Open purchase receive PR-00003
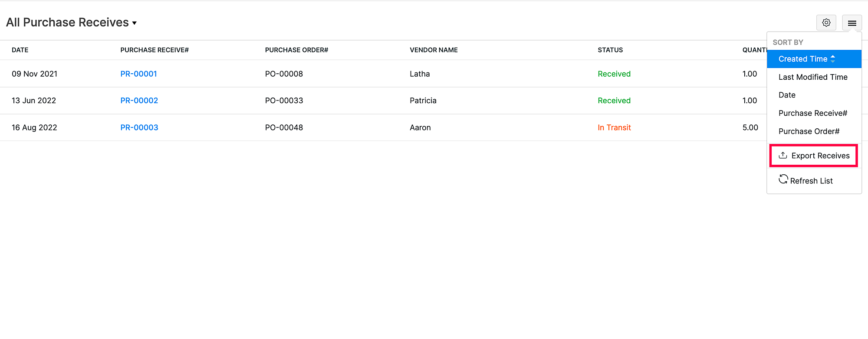Image resolution: width=868 pixels, height=339 pixels. [139, 127]
